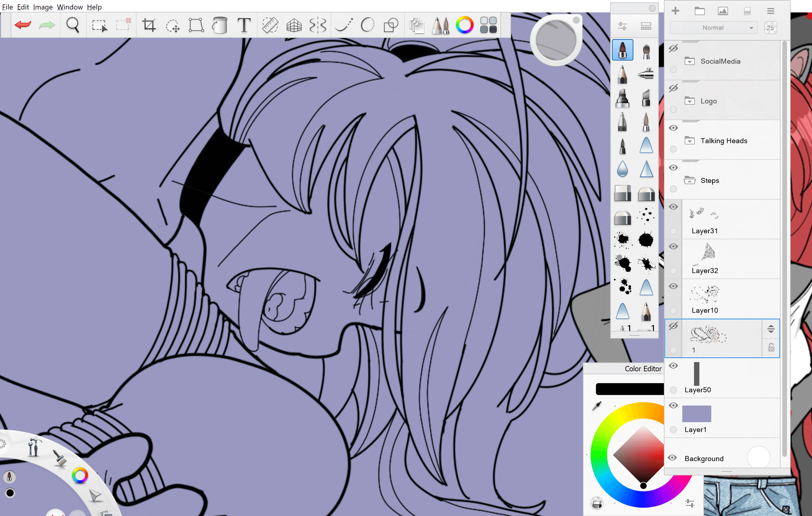Open the Ruler guide tool
The height and width of the screenshot is (516, 812).
(x=270, y=25)
